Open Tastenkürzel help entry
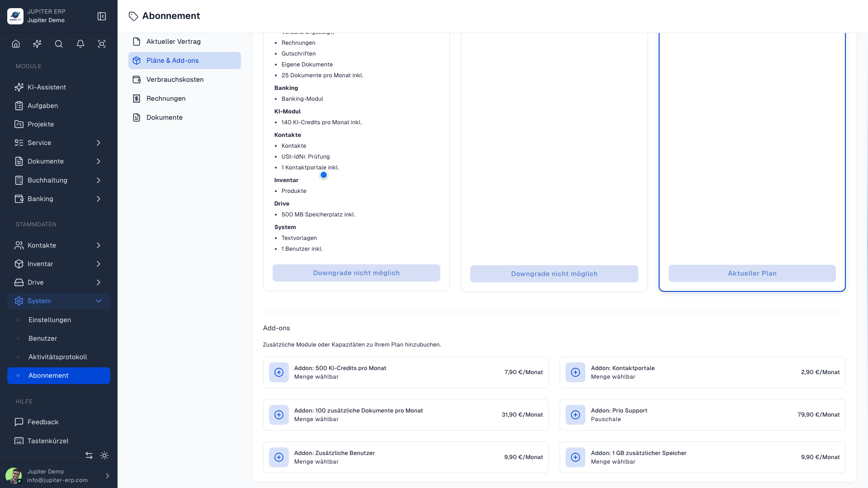868x488 pixels. click(x=59, y=441)
